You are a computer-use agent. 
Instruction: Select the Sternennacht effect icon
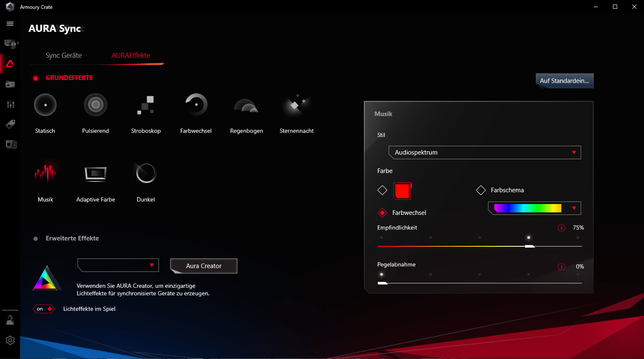[296, 105]
